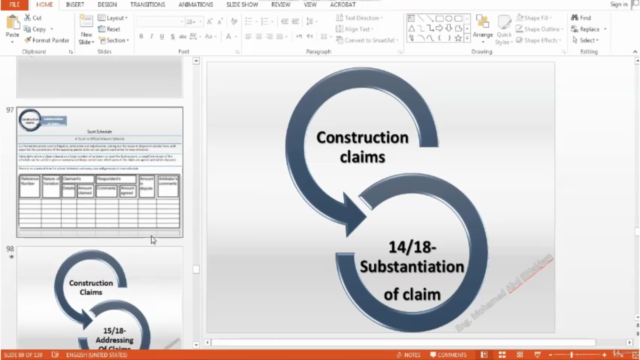Switch to the SLIDE SHOW tab
Viewport: 640px width, 360px height.
click(x=242, y=4)
